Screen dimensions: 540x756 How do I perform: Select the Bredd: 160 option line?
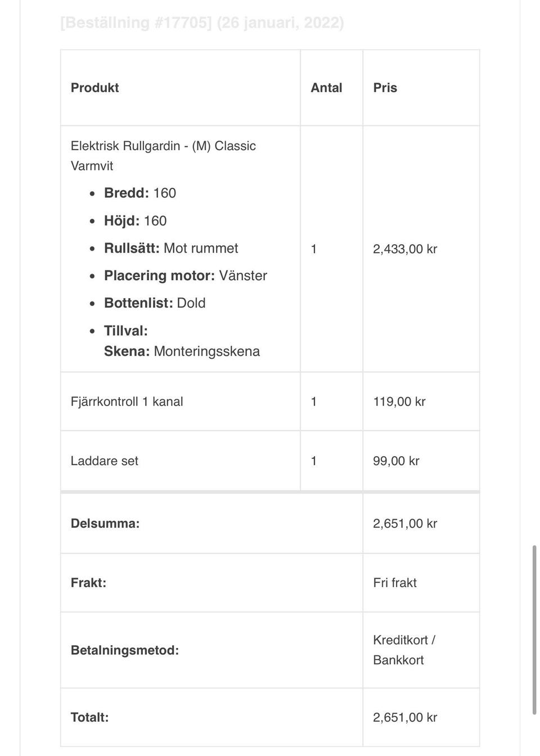[x=140, y=193]
